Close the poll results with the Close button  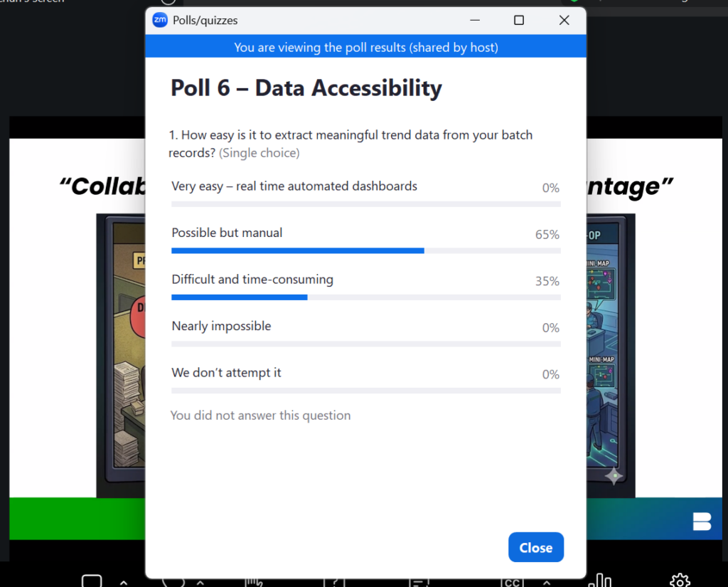(536, 547)
